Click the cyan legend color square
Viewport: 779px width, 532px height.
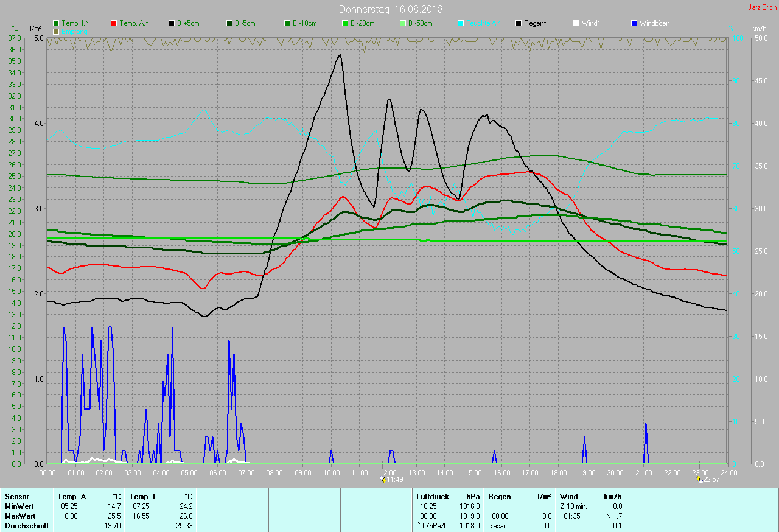coord(461,23)
